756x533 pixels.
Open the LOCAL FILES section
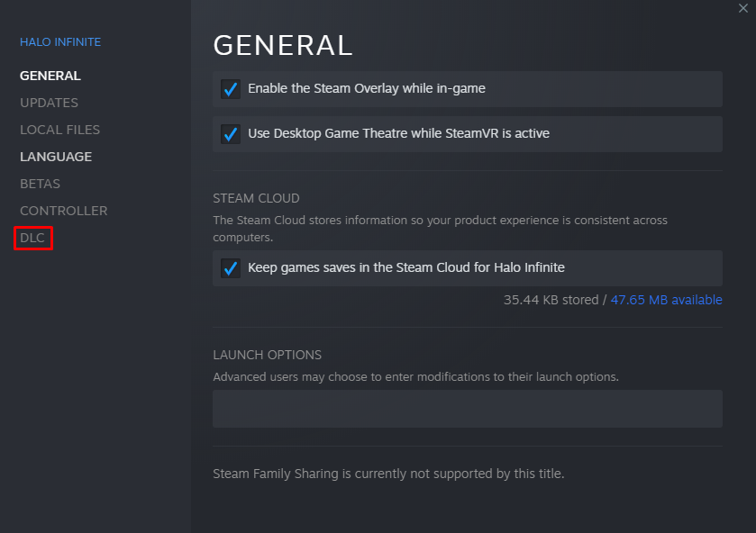tap(59, 130)
